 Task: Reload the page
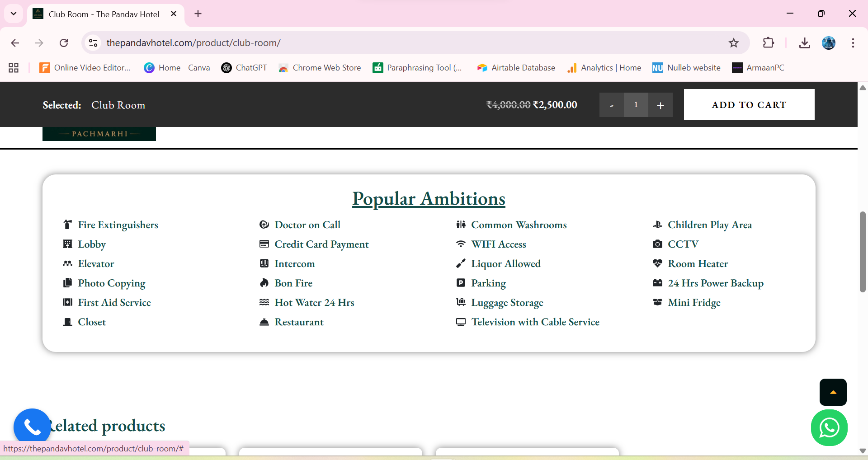[x=64, y=43]
